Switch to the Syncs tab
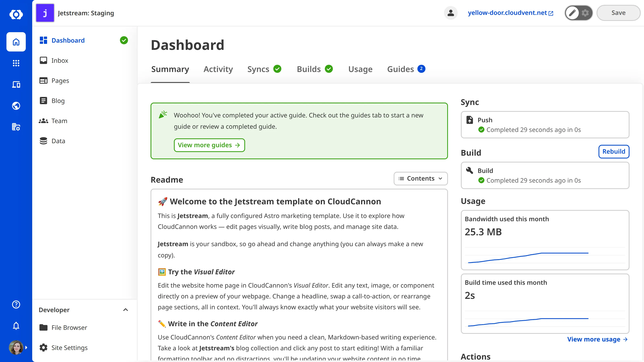Screen dimensions: 644x362 pos(264,69)
